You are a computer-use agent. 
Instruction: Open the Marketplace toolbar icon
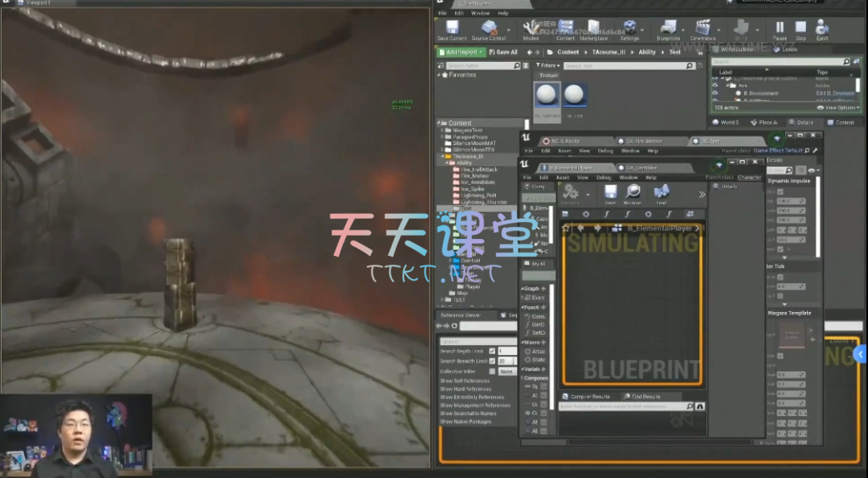tap(593, 30)
